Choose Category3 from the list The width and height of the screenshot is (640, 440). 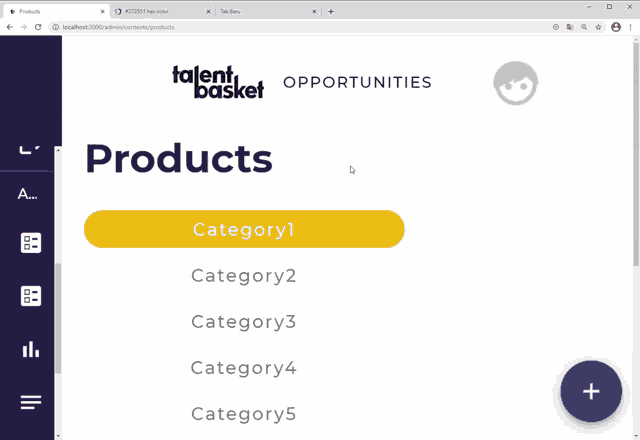coord(244,322)
